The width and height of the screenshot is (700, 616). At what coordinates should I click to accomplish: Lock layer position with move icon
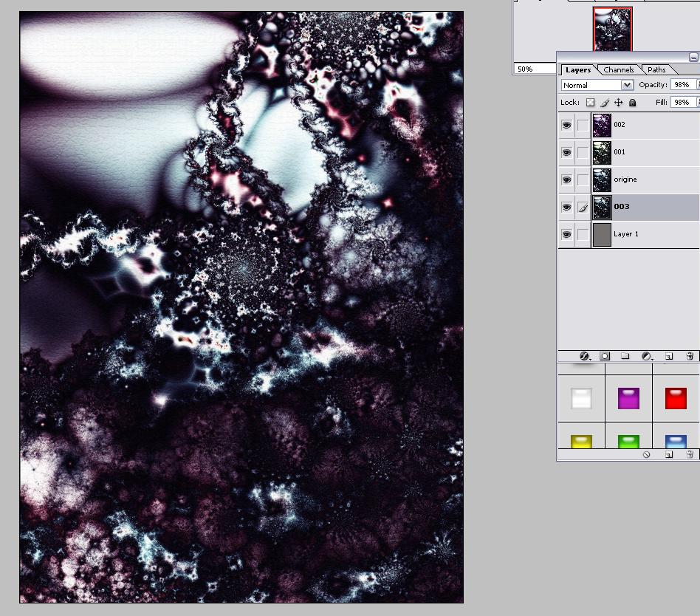coord(618,103)
